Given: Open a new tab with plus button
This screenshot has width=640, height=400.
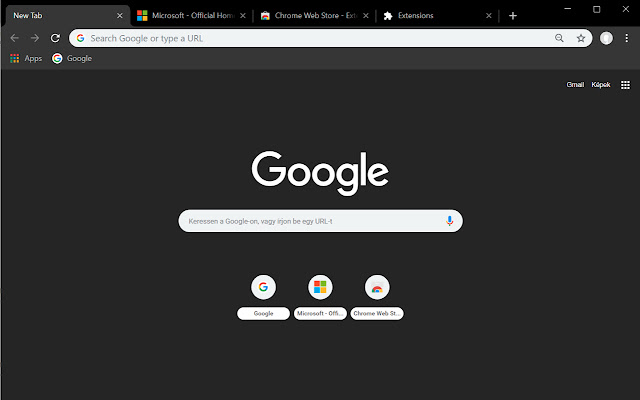Looking at the screenshot, I should point(513,16).
